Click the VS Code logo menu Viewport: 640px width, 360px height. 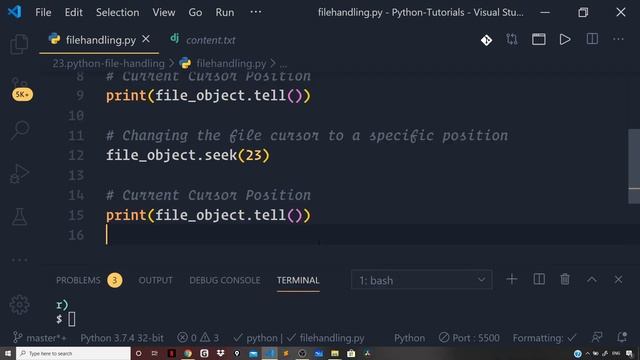pos(15,12)
